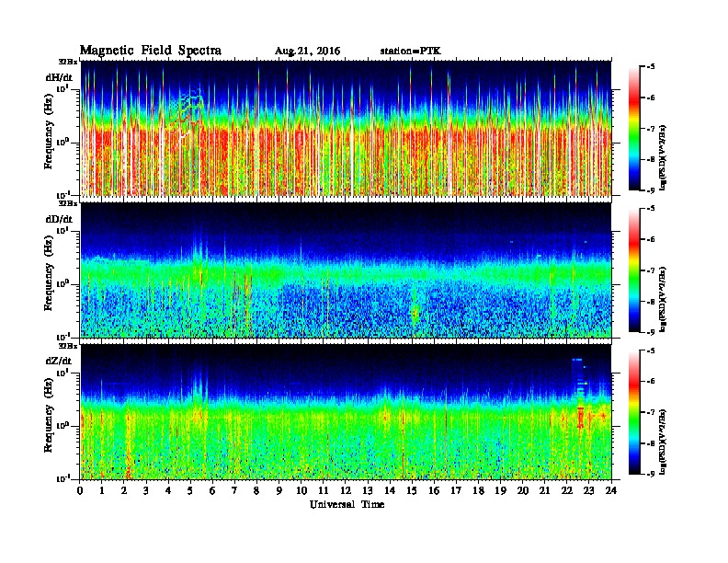Click hour tick label "10" on time axis
The width and height of the screenshot is (728, 563).
tap(301, 490)
